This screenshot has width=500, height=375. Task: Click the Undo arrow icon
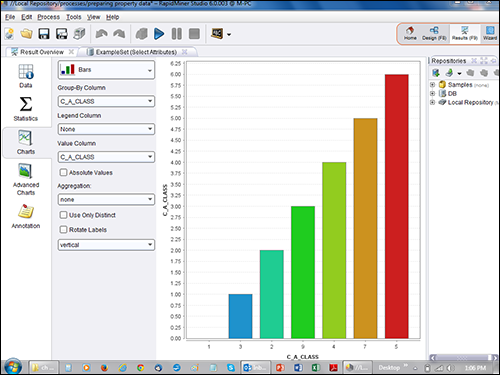click(101, 34)
